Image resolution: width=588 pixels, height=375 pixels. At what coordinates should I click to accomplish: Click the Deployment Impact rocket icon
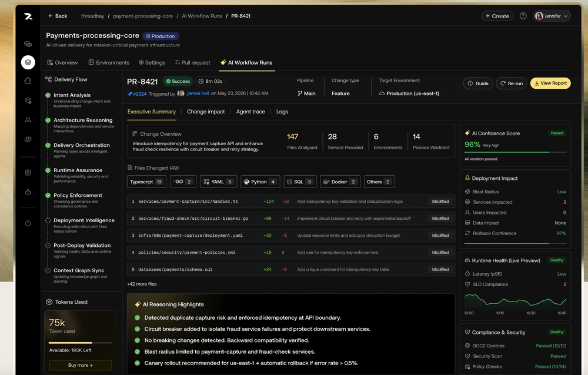click(x=467, y=178)
